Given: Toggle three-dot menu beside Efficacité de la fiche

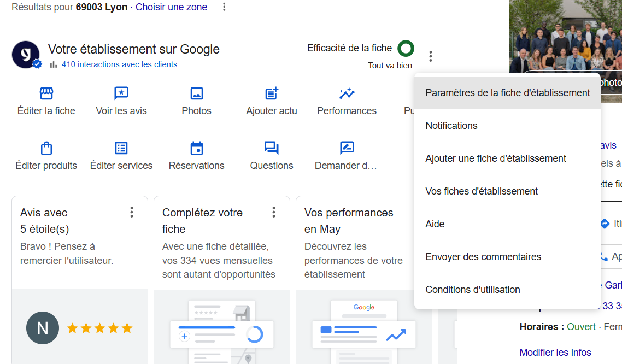Looking at the screenshot, I should (x=430, y=56).
